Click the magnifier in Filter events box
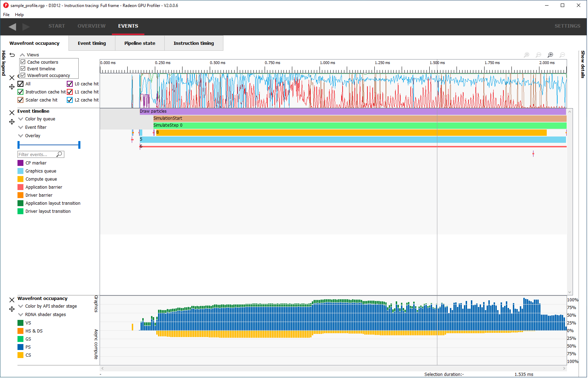This screenshot has height=378, width=588. pyautogui.click(x=59, y=154)
